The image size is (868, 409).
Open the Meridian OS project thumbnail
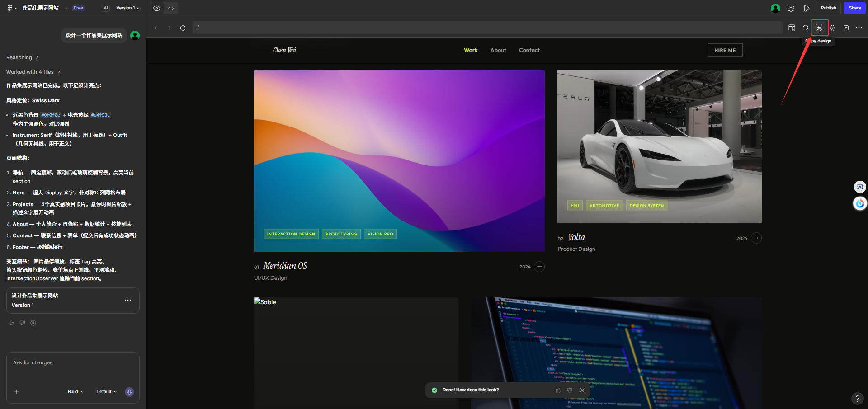pos(399,160)
